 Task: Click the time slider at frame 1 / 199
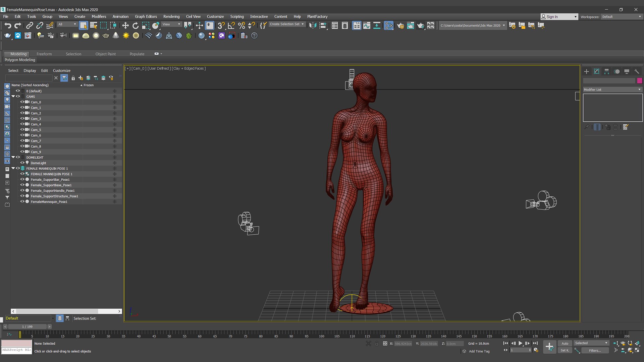coord(28,326)
